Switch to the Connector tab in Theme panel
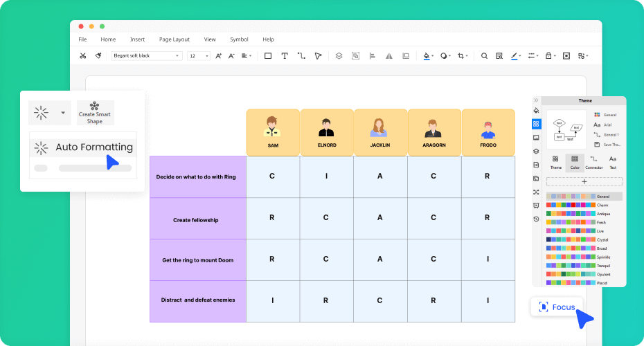Viewport: 644px width, 346px height. pos(593,163)
